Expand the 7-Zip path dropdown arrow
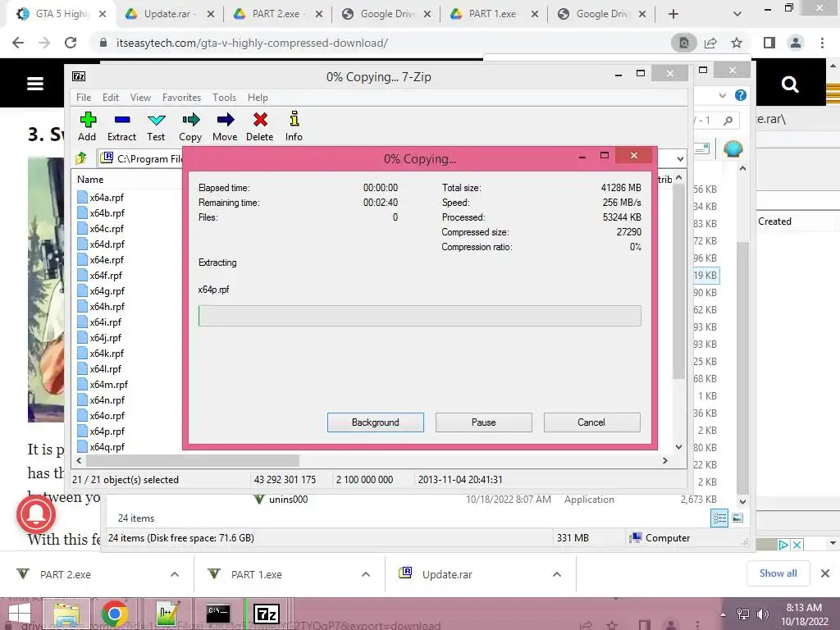Screen dimensions: 840x630 680,158
